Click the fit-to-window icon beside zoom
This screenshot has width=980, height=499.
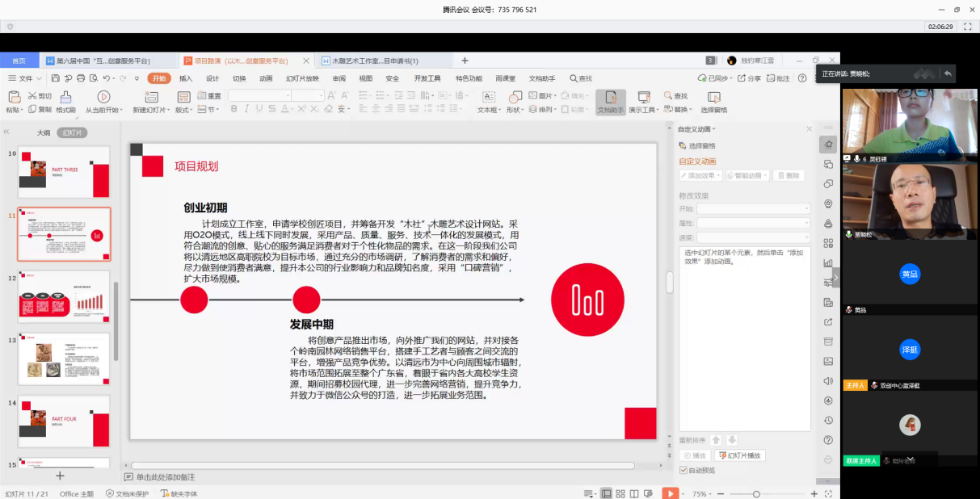(x=827, y=493)
